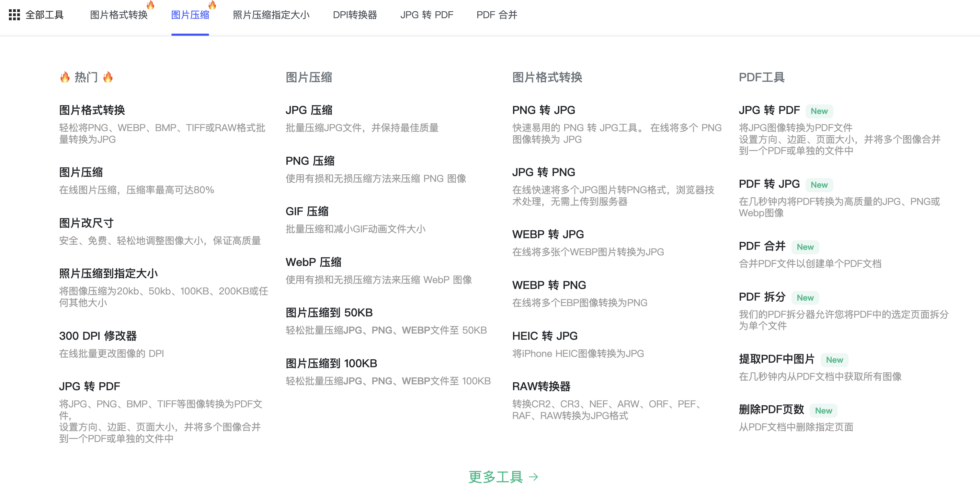The width and height of the screenshot is (980, 499).
Task: Switch to the 图片格式转换 tab
Action: [x=119, y=15]
